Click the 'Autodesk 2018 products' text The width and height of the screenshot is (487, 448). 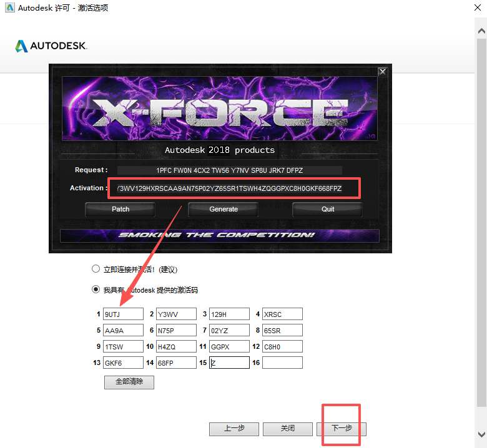[x=220, y=150]
